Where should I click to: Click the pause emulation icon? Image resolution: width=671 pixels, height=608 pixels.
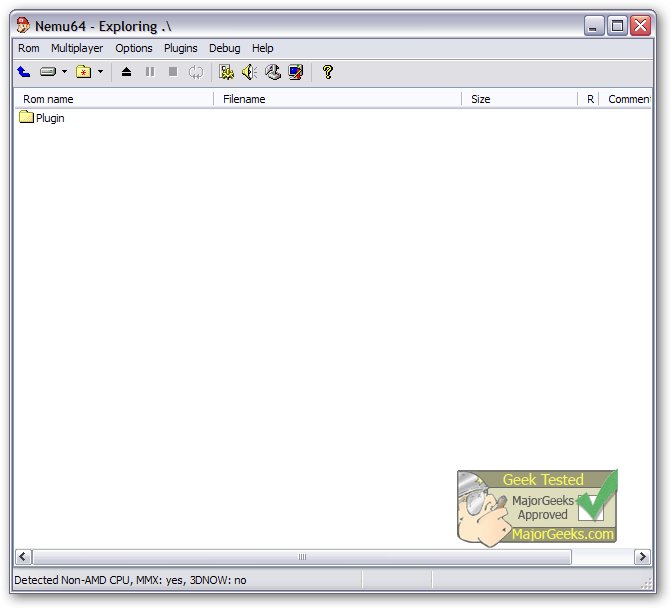(150, 72)
